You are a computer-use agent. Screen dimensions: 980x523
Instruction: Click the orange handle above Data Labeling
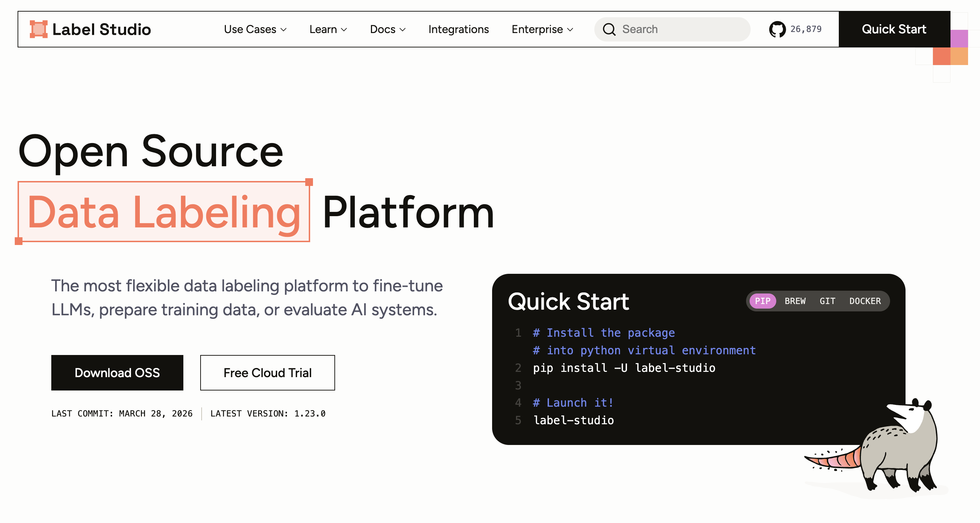[309, 182]
